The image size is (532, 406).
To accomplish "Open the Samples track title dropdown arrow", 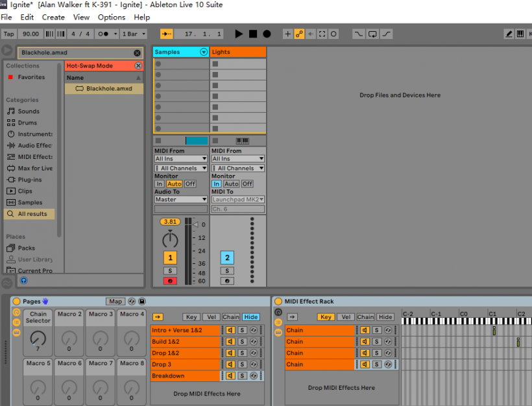I will point(204,52).
